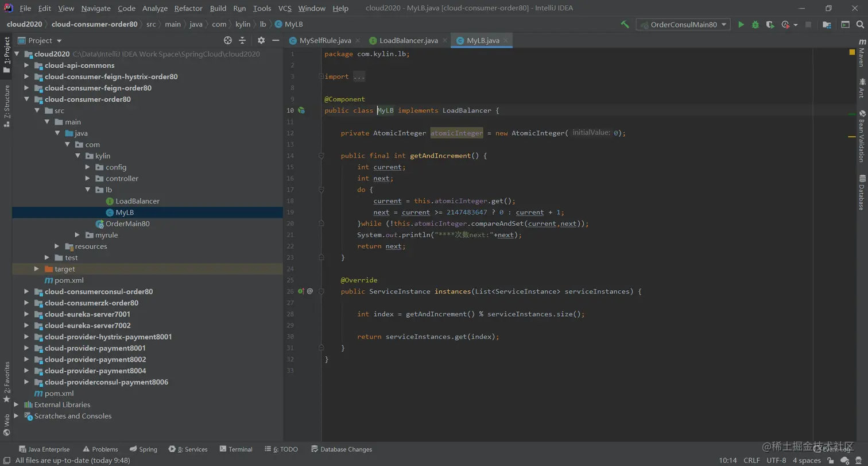This screenshot has height=466, width=868.
Task: Open Project panel settings gear
Action: tap(261, 40)
